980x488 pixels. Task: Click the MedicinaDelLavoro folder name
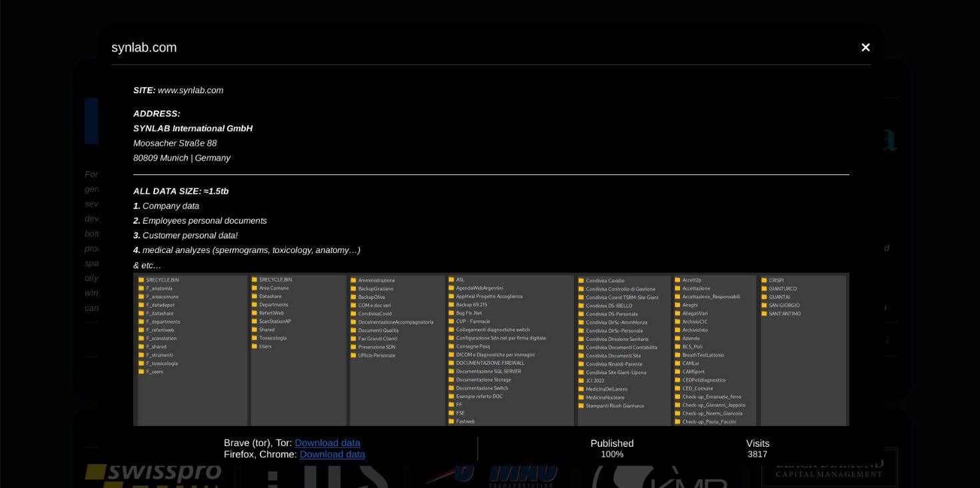[607, 389]
